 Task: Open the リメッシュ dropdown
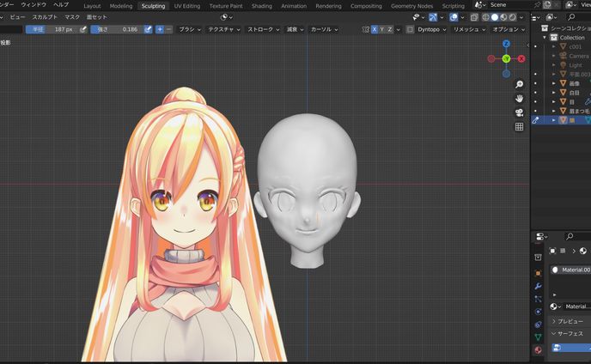point(469,29)
